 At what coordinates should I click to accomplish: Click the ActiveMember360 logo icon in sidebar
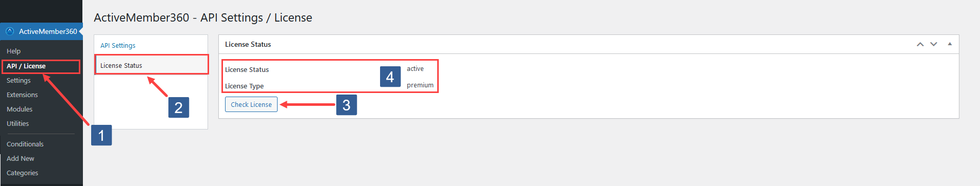9,31
